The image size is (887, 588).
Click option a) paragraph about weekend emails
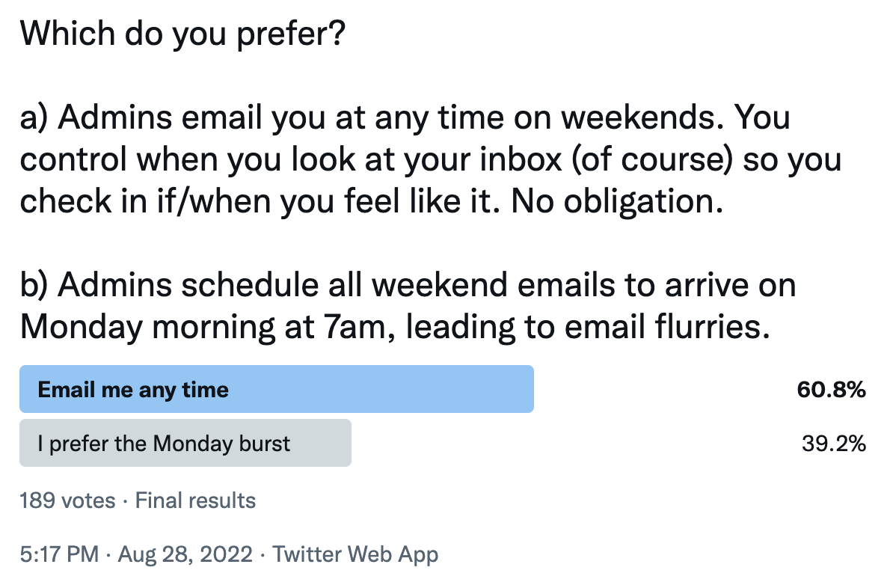(430, 161)
